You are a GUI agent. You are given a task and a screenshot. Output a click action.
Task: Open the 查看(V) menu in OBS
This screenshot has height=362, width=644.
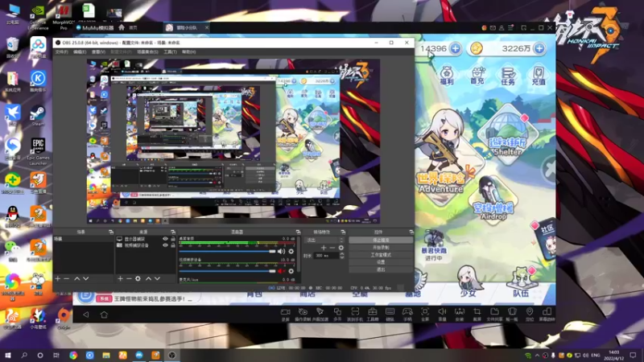click(x=98, y=52)
